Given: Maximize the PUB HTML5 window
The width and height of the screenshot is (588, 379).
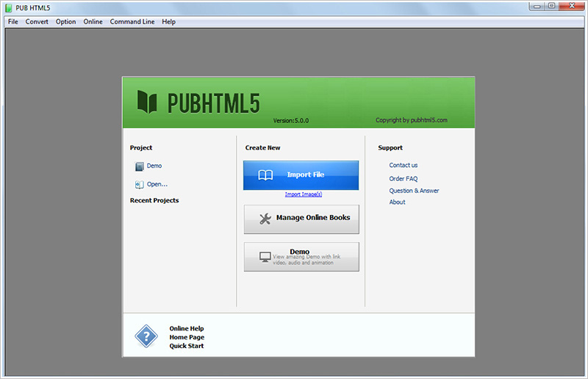Looking at the screenshot, I should pyautogui.click(x=552, y=6).
